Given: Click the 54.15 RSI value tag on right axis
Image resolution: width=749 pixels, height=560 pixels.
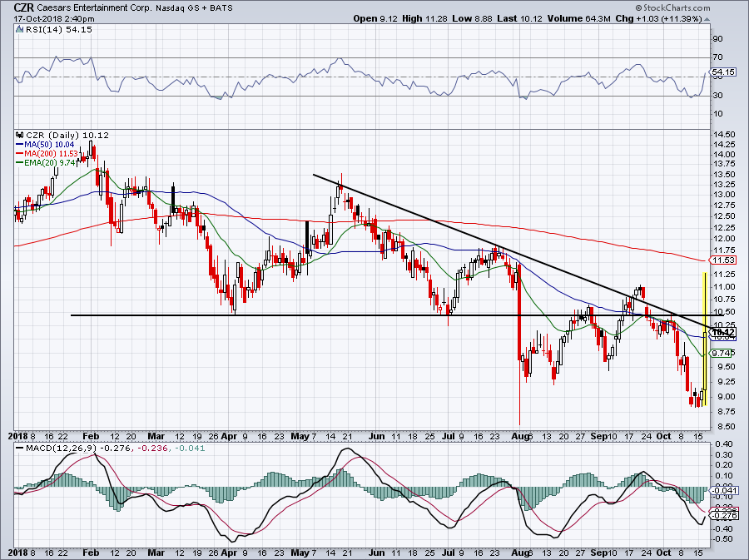Looking at the screenshot, I should point(723,72).
